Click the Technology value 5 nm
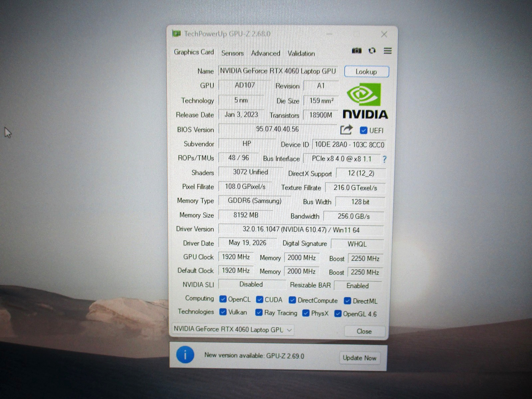This screenshot has width=532, height=399. [241, 100]
